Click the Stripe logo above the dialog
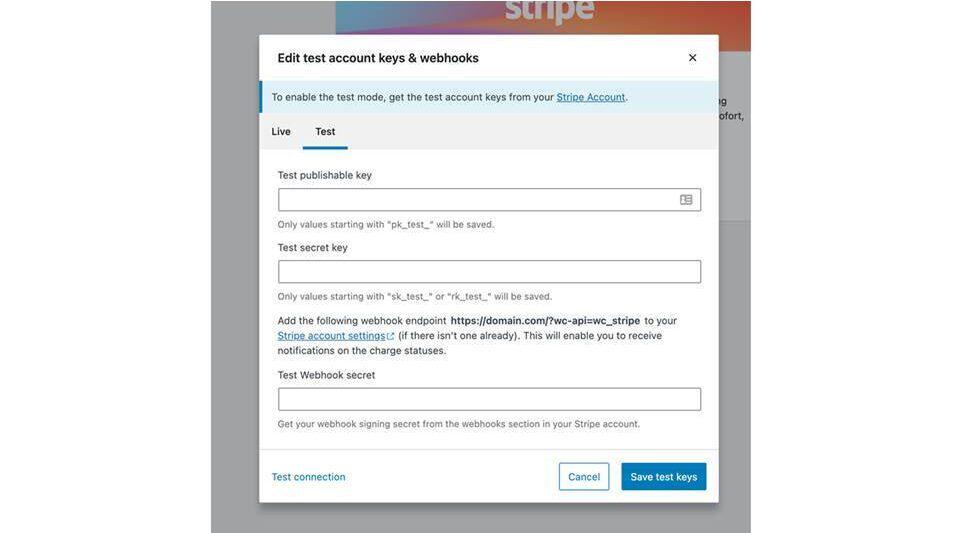 (549, 12)
